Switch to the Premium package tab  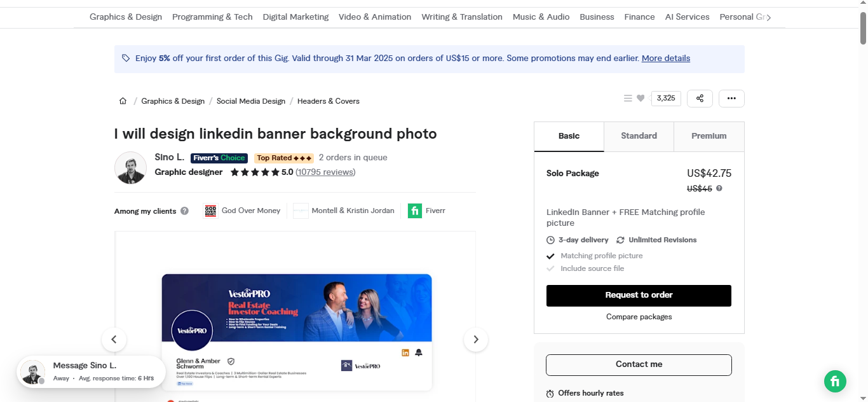(x=709, y=135)
